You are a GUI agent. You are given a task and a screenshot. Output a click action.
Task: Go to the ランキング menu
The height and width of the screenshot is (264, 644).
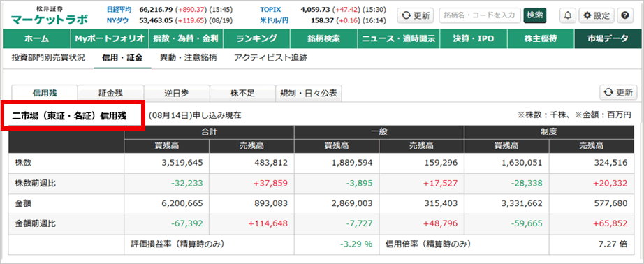click(x=257, y=39)
